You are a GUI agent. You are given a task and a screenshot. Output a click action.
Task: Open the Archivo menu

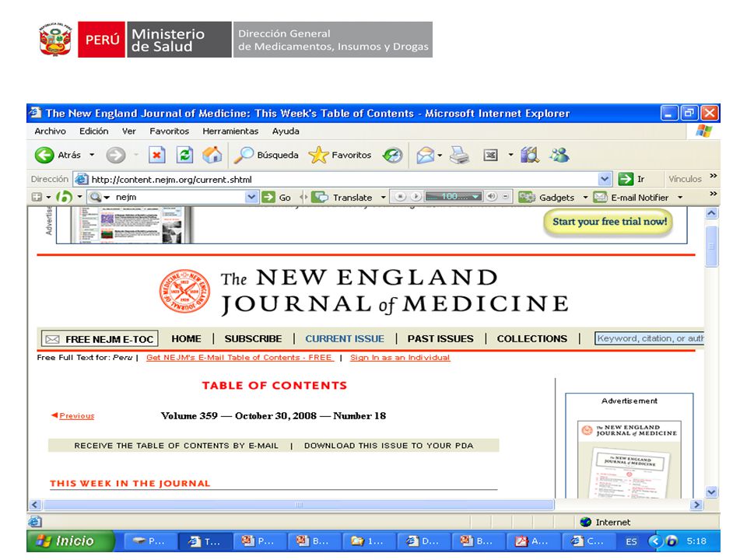pos(50,131)
